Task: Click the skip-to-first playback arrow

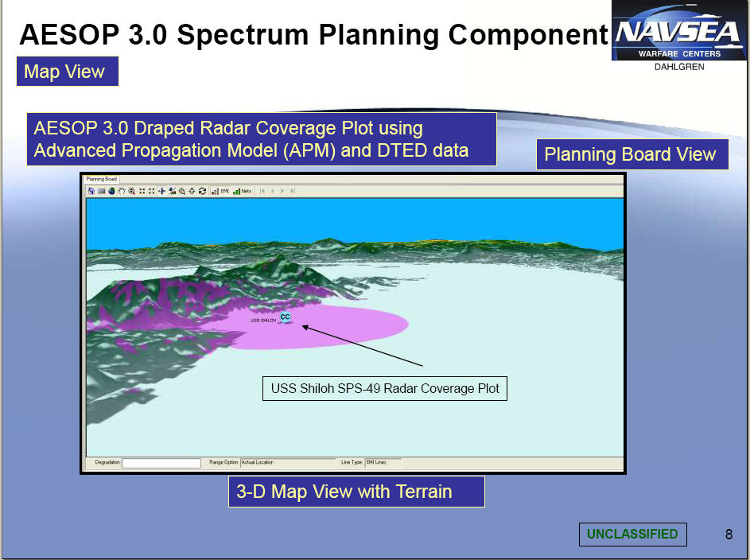Action: tap(262, 191)
